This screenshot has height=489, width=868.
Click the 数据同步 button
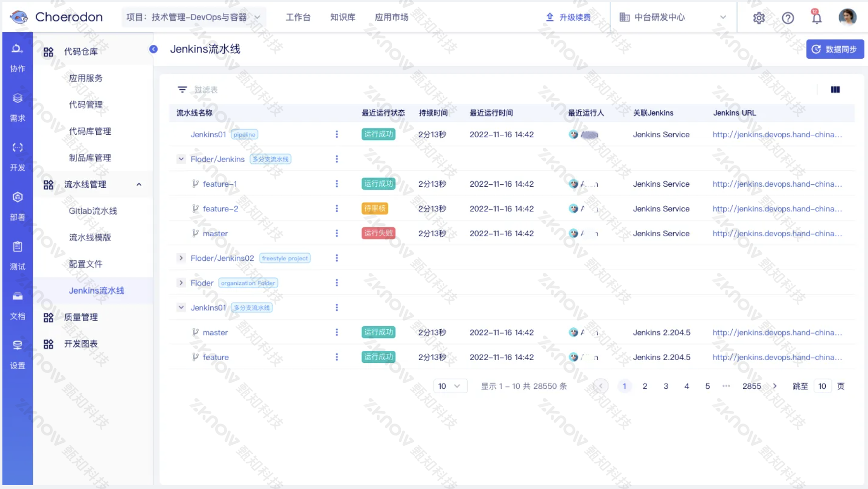835,49
